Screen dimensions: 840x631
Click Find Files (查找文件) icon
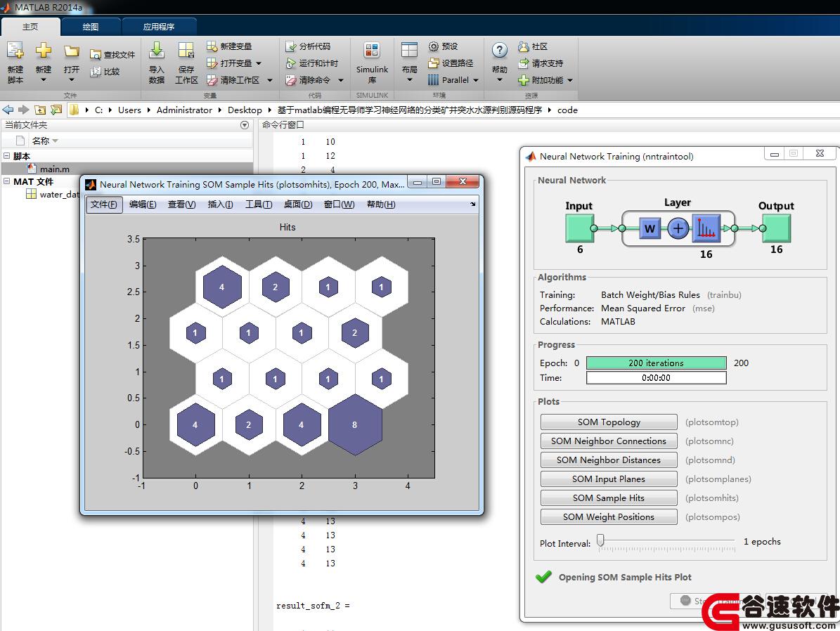pos(96,55)
